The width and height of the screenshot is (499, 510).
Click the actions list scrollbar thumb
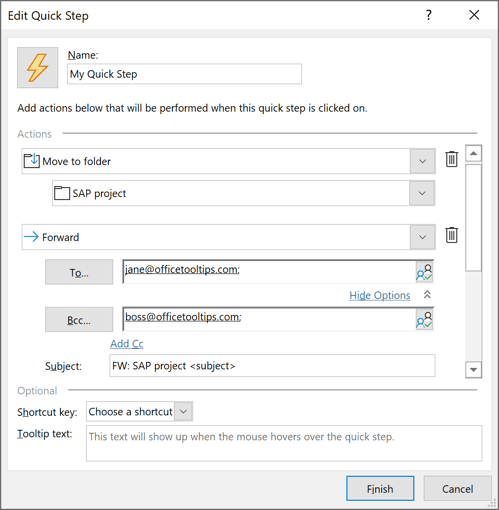(x=473, y=217)
